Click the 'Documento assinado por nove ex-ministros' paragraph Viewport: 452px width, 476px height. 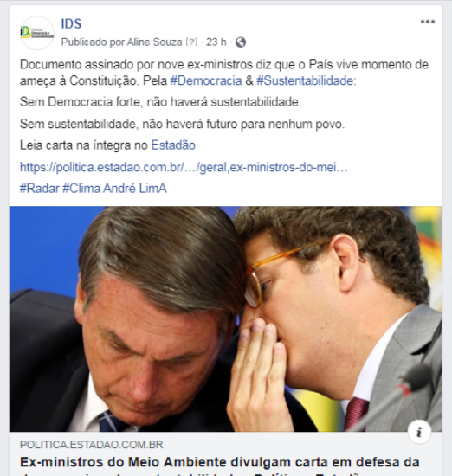[224, 73]
